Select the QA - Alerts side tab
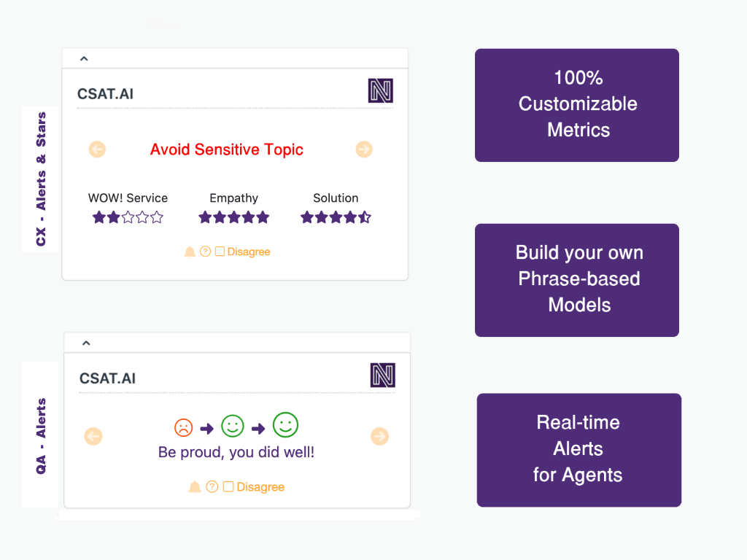 [41, 435]
